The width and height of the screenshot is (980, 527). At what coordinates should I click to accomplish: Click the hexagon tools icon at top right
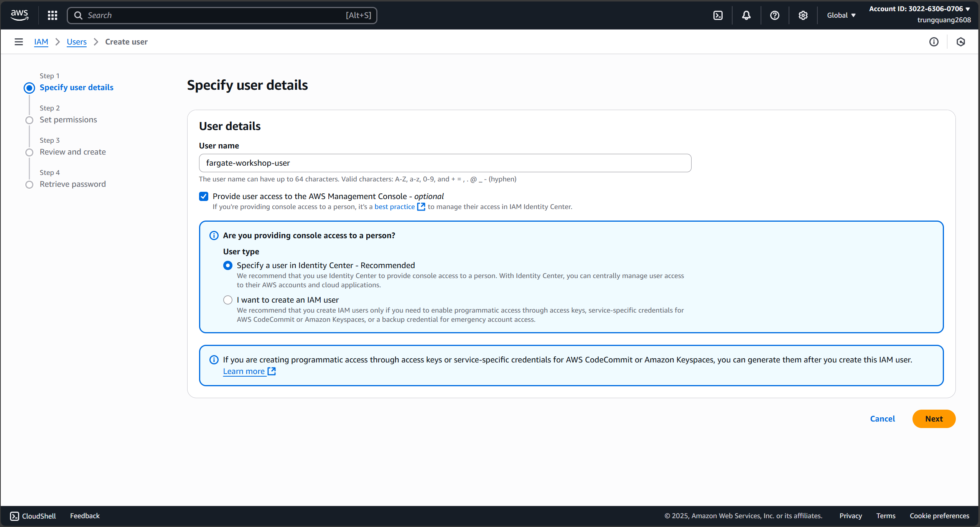[960, 42]
